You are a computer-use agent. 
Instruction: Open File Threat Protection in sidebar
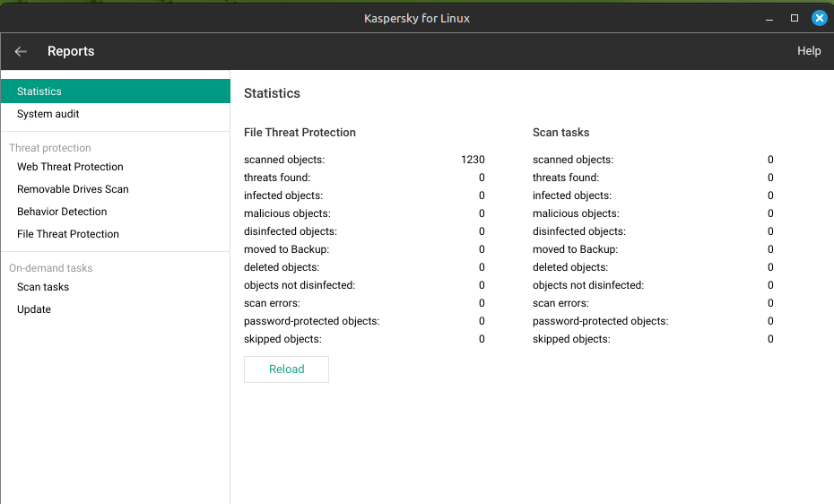tap(116, 233)
